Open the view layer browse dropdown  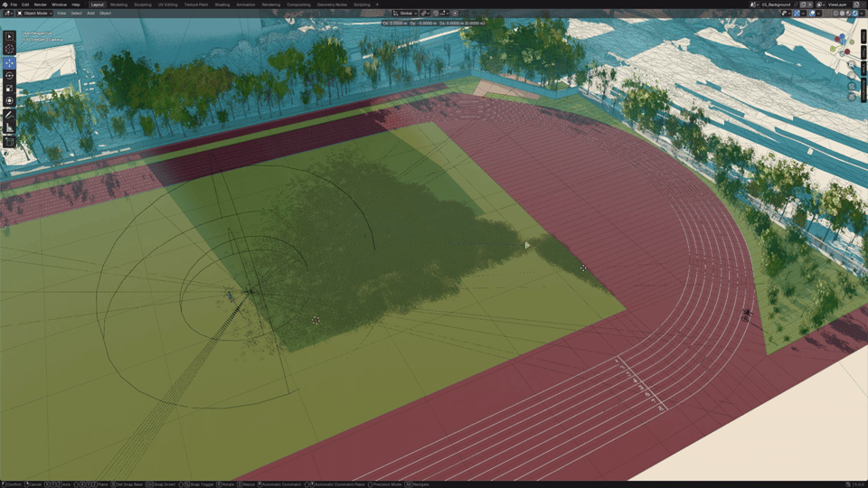click(821, 5)
